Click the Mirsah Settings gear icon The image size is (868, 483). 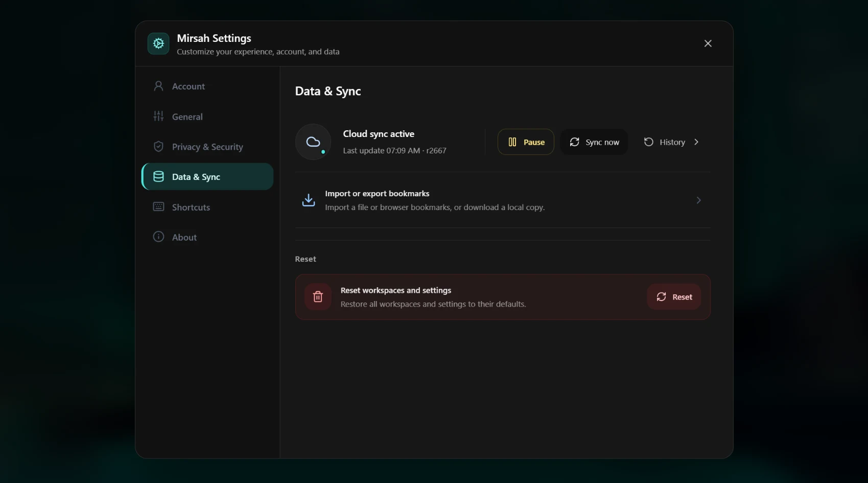tap(158, 43)
